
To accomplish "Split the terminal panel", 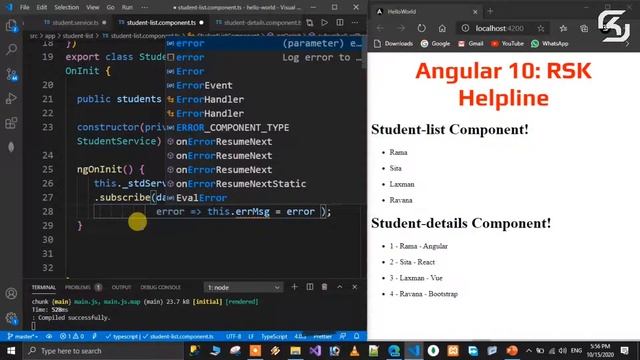I will (310, 287).
